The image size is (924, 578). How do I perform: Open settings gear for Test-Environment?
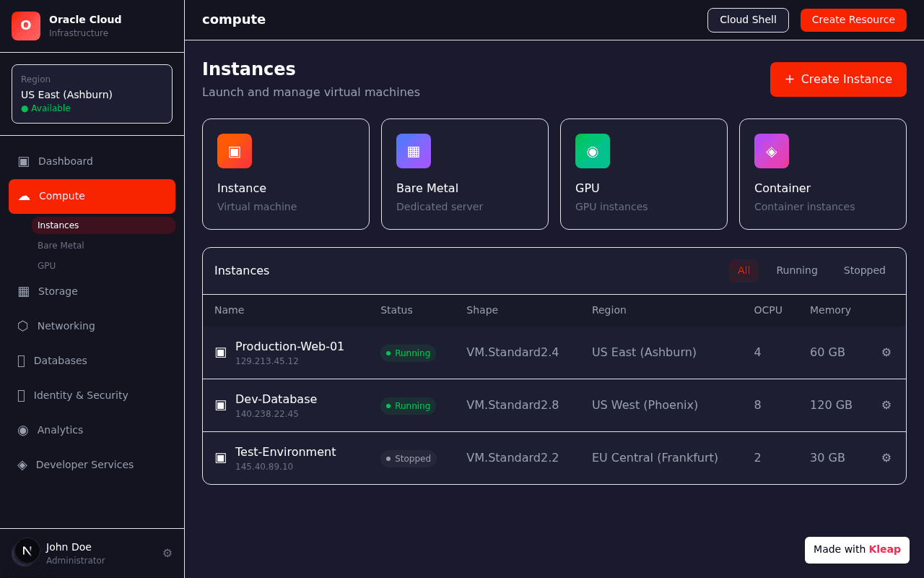[x=886, y=458]
